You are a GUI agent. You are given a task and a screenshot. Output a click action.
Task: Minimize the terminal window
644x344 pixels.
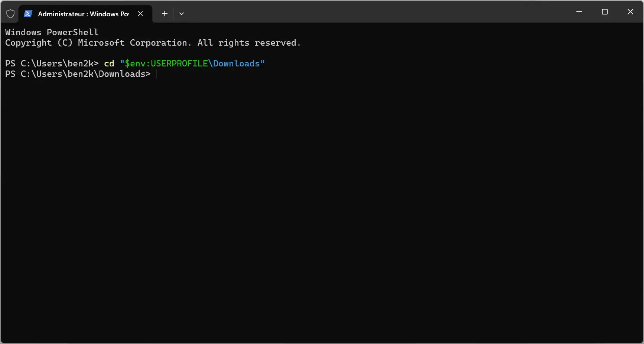coord(579,12)
